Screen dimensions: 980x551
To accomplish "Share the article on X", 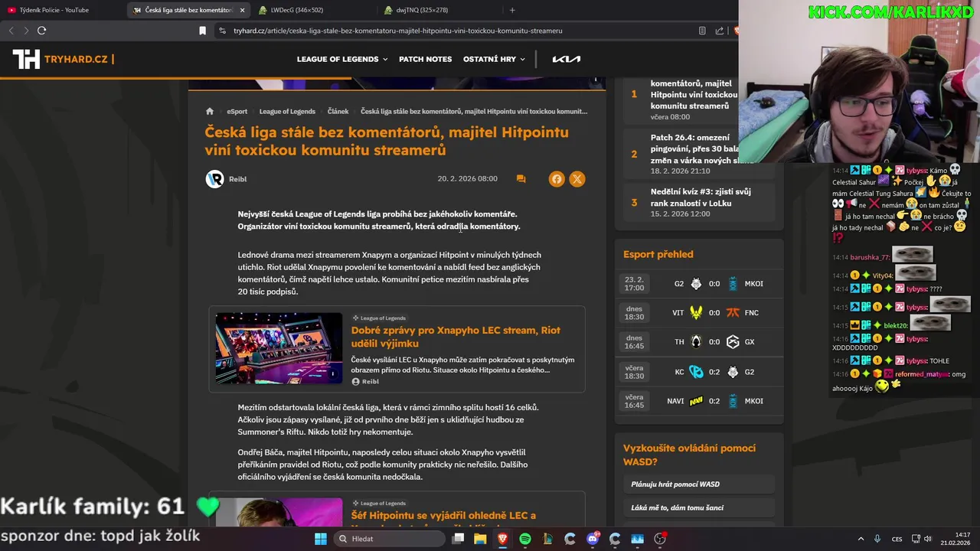I will pyautogui.click(x=577, y=179).
